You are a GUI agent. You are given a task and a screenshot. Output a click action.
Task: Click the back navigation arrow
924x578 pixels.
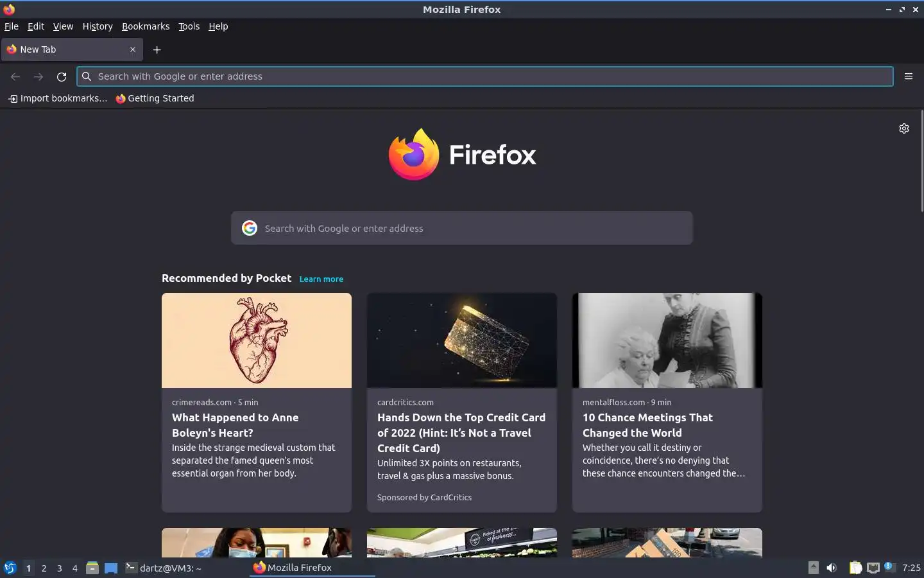[x=15, y=76]
